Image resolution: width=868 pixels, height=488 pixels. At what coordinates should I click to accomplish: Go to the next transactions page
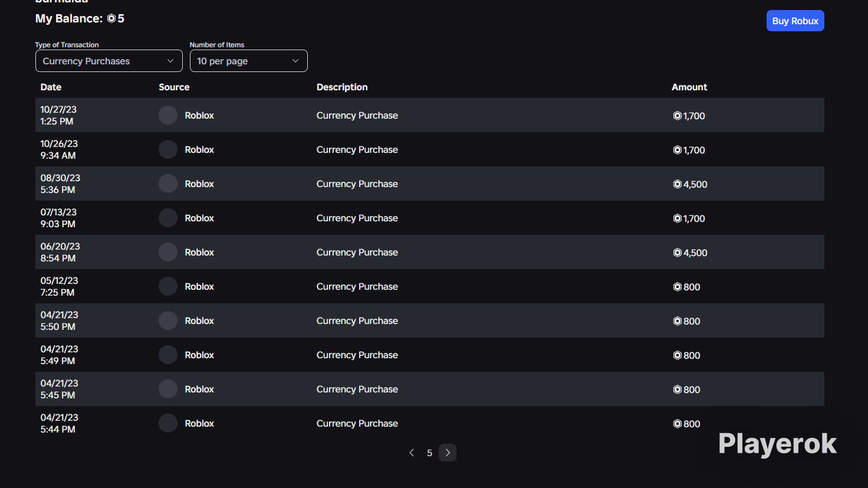pyautogui.click(x=448, y=453)
